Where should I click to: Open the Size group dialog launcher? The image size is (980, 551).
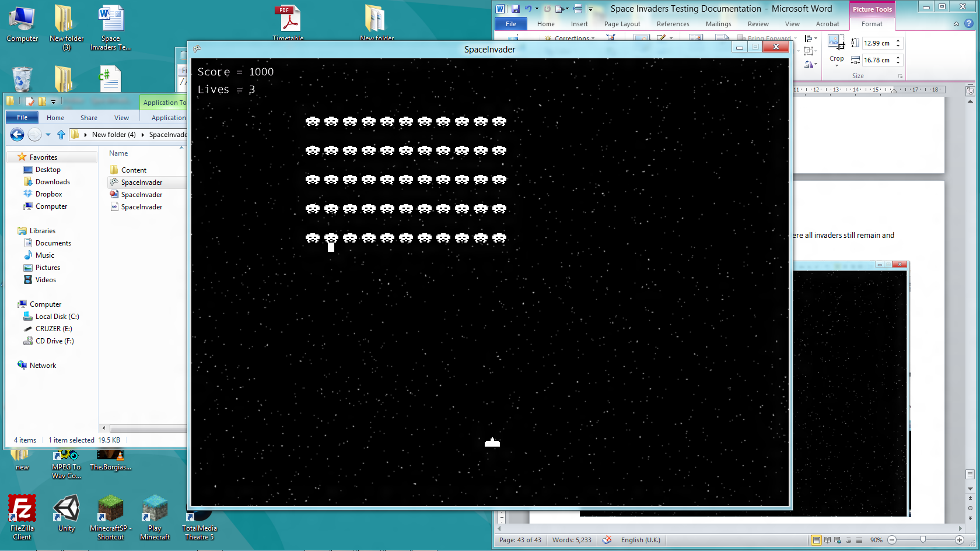[x=900, y=76]
